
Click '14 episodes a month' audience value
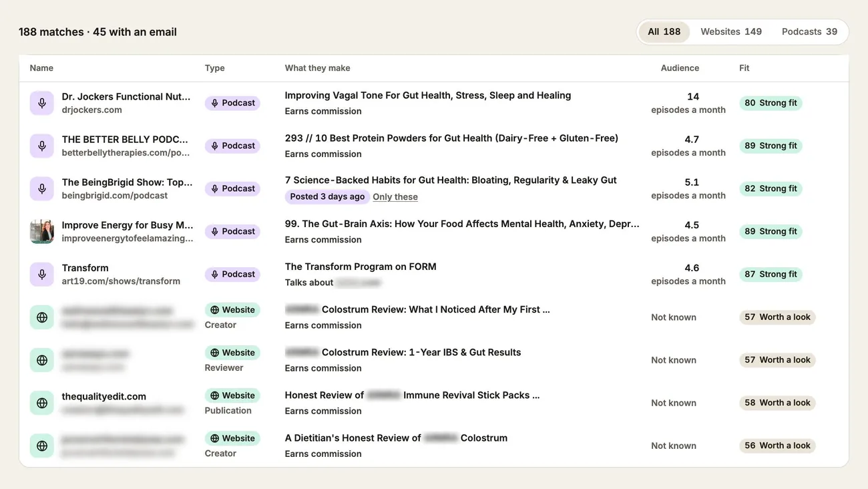point(688,103)
